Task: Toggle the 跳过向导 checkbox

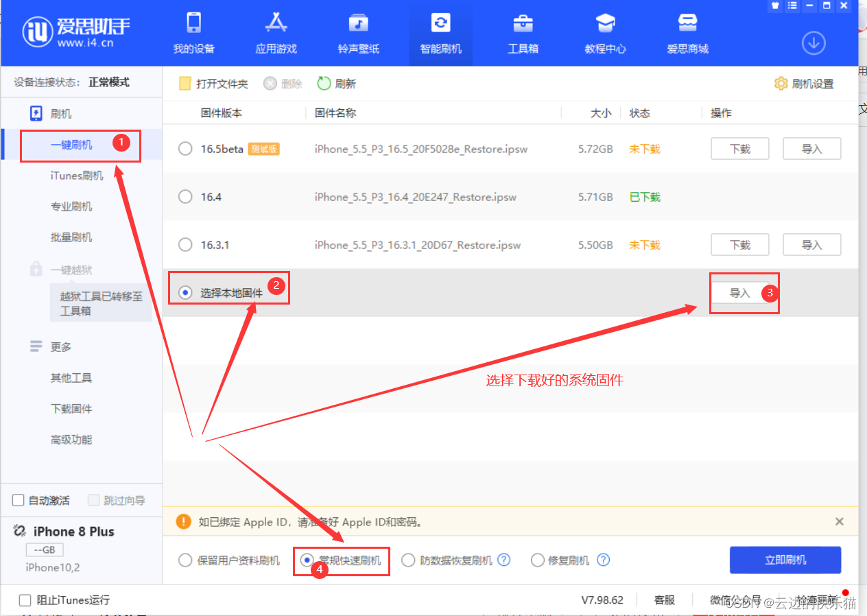Action: [94, 500]
